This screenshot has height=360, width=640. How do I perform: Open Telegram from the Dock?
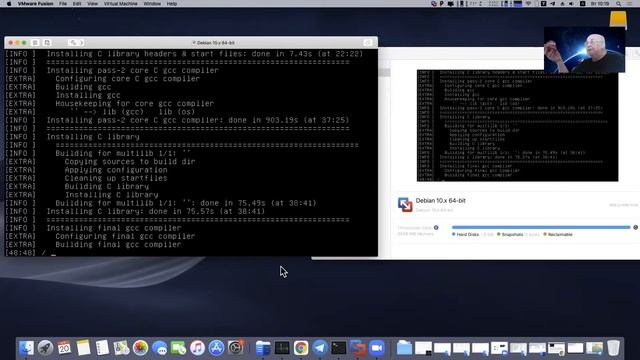[x=320, y=348]
